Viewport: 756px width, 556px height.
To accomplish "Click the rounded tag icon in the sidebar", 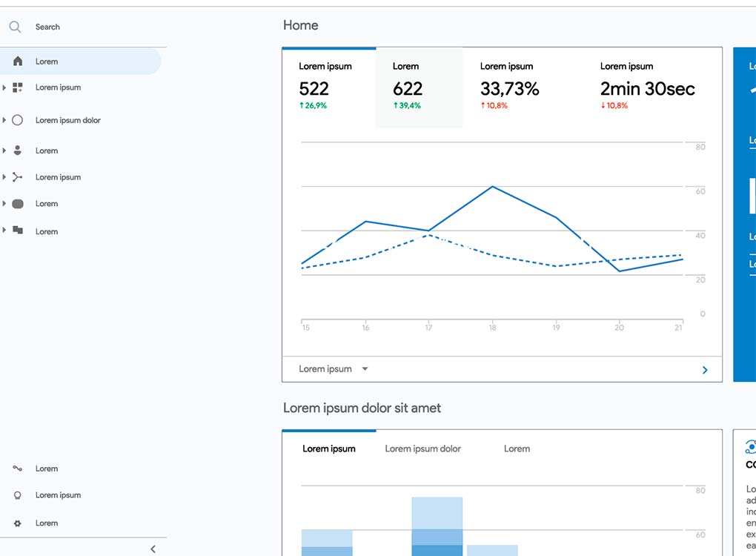I will [17, 204].
